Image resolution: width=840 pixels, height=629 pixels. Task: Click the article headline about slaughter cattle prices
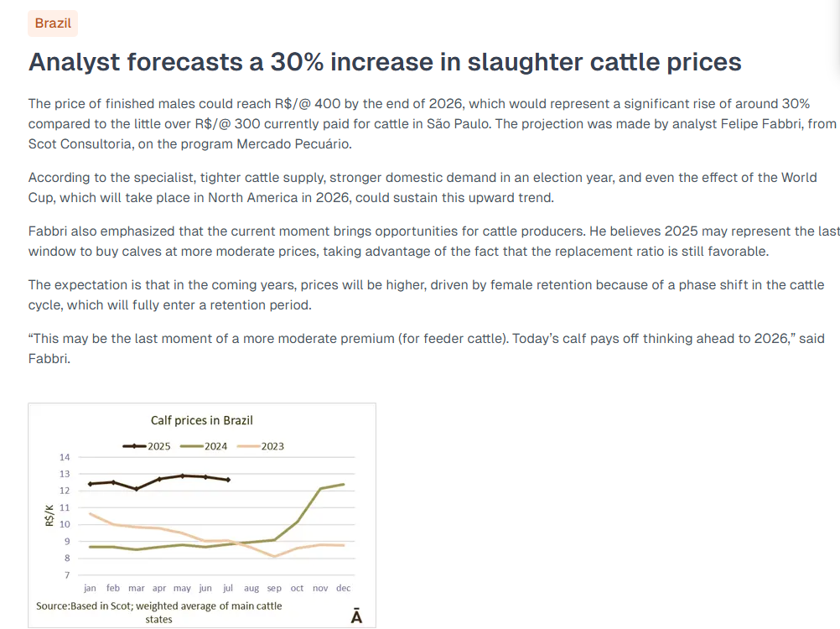(385, 62)
